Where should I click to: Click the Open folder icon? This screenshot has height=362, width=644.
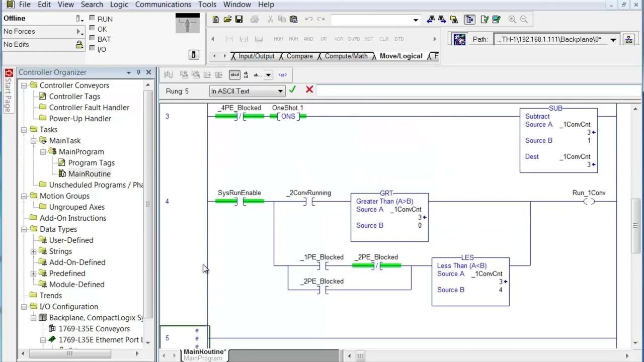(x=227, y=20)
